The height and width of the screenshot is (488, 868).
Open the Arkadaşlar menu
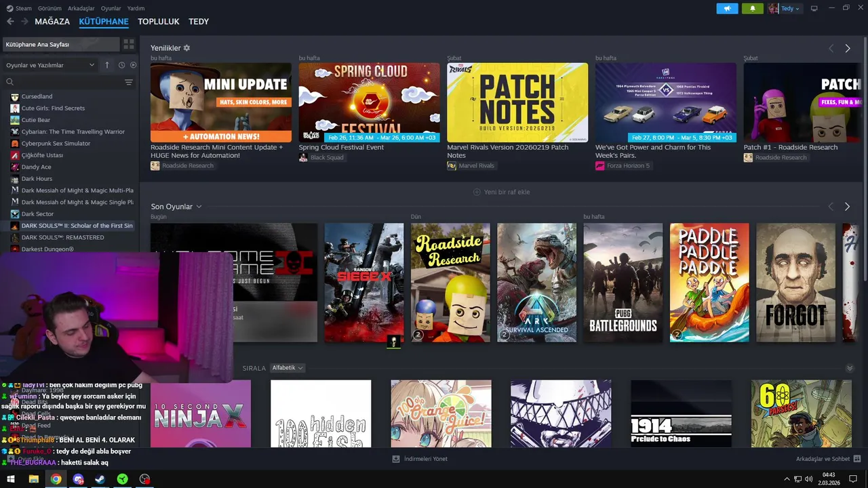click(81, 8)
